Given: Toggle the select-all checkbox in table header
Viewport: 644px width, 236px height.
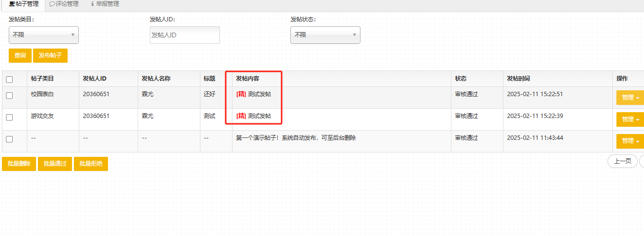Looking at the screenshot, I should click(9, 80).
